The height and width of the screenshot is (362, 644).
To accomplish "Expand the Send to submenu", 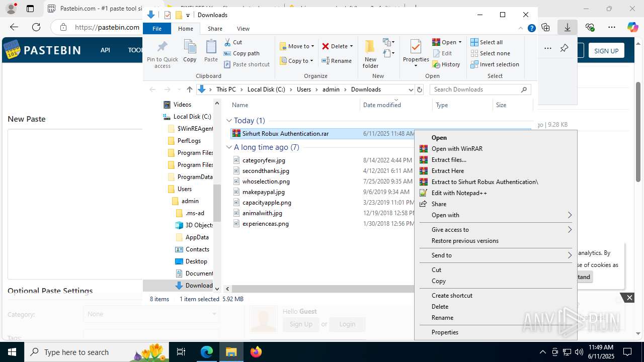I will [496, 255].
